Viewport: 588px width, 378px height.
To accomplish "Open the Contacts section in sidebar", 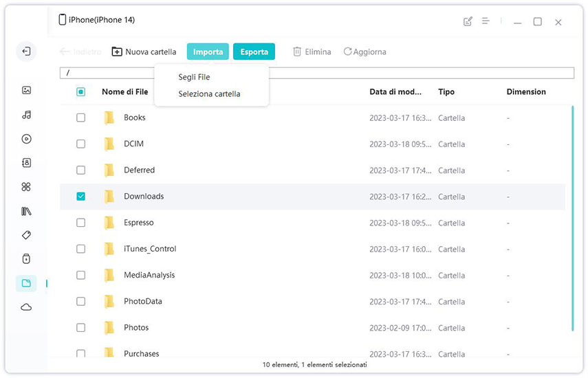I will click(26, 163).
